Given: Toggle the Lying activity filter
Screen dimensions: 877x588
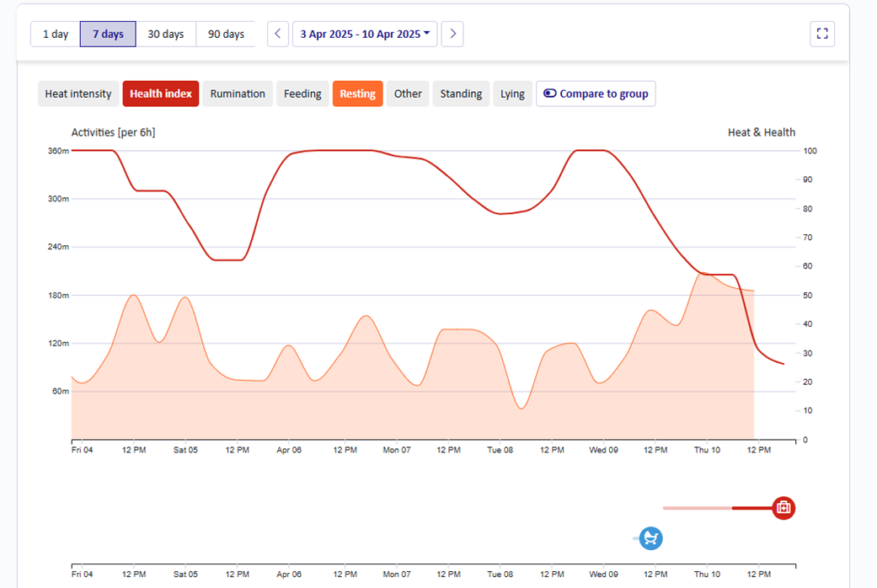Looking at the screenshot, I should pyautogui.click(x=513, y=94).
